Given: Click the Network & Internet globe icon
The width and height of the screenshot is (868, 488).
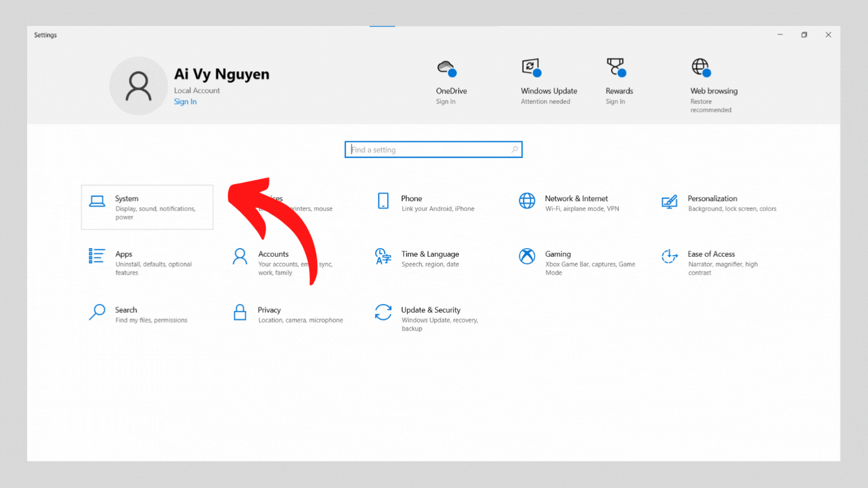Looking at the screenshot, I should pyautogui.click(x=527, y=201).
